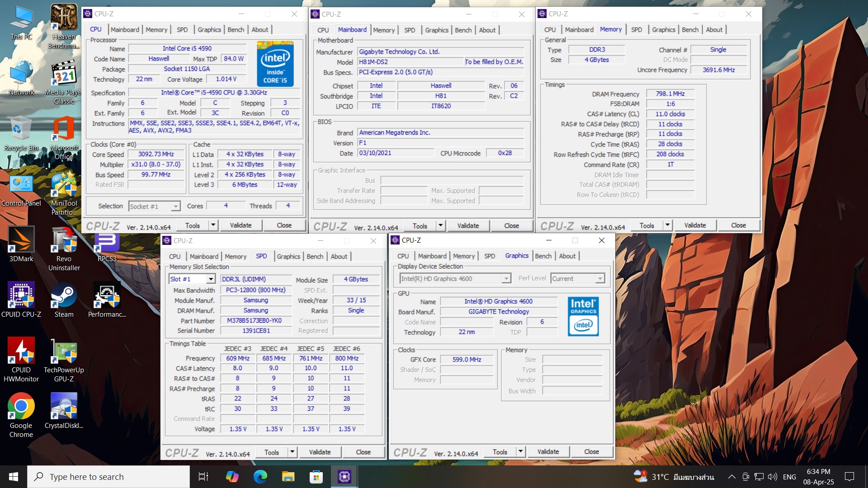
Task: Click Validate in the CPU window
Action: (x=241, y=225)
